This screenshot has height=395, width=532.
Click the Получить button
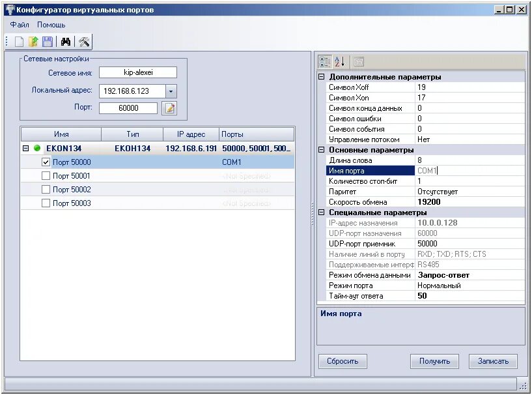point(434,361)
